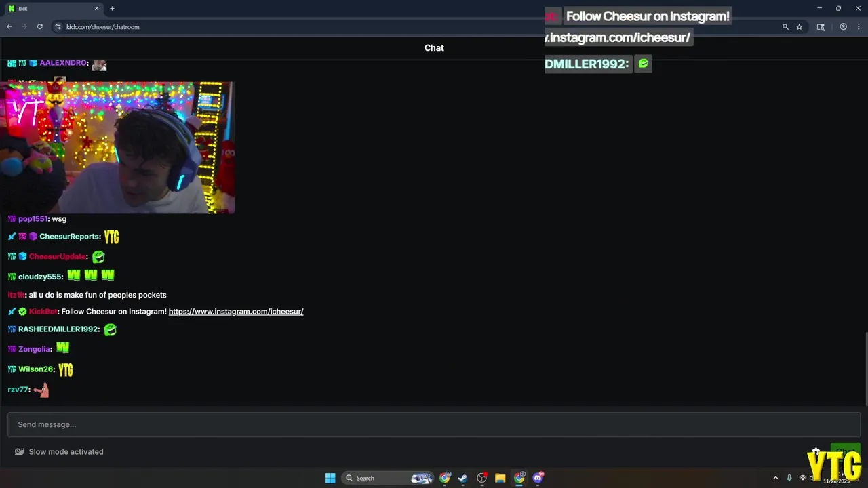The width and height of the screenshot is (868, 488).
Task: Open Discord from the taskbar
Action: [x=538, y=478]
